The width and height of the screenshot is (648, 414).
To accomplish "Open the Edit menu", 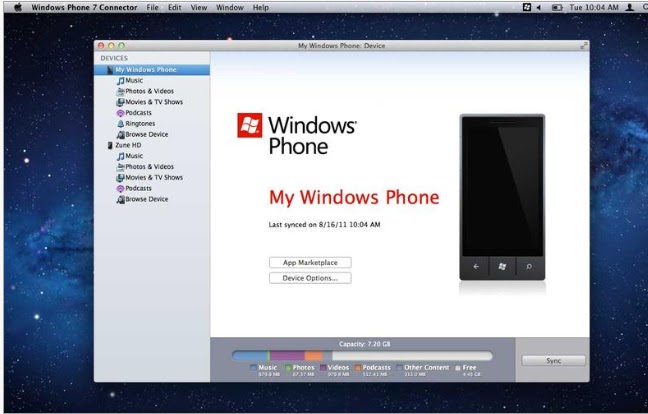I will [174, 7].
